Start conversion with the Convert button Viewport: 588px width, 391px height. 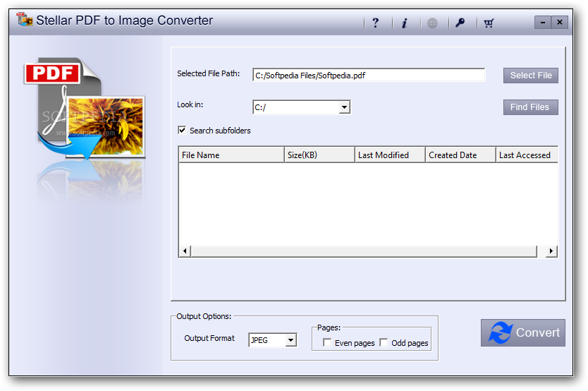click(522, 333)
